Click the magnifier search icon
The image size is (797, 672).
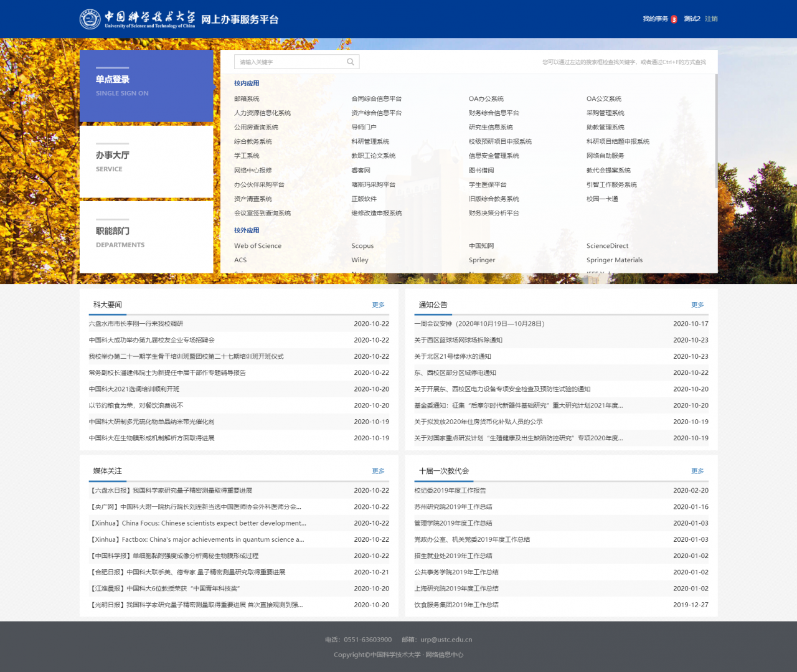pos(351,62)
